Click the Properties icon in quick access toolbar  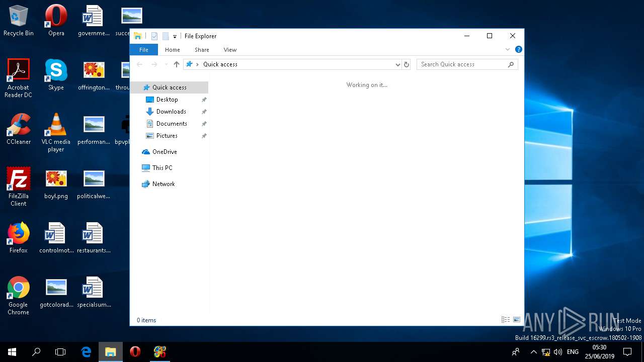tap(154, 36)
